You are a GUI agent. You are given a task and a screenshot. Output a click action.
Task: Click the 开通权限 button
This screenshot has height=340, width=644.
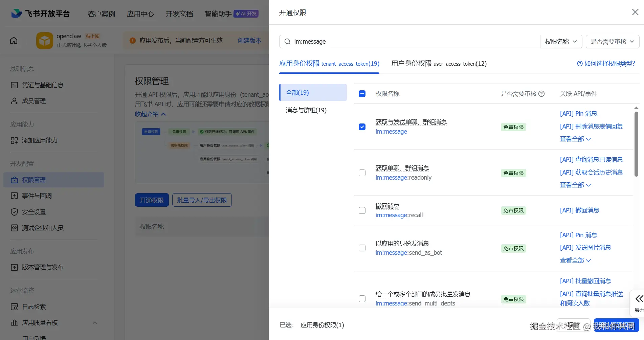pyautogui.click(x=152, y=200)
